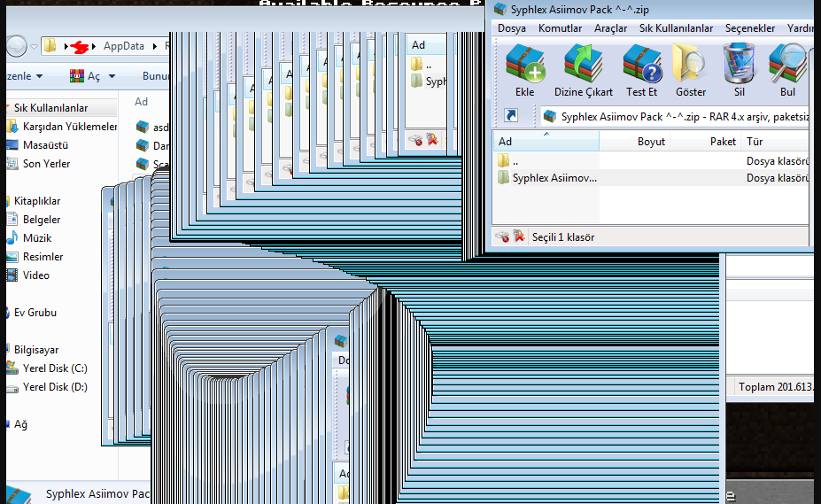Sort by the Paket column header
The width and height of the screenshot is (821, 504).
point(705,142)
